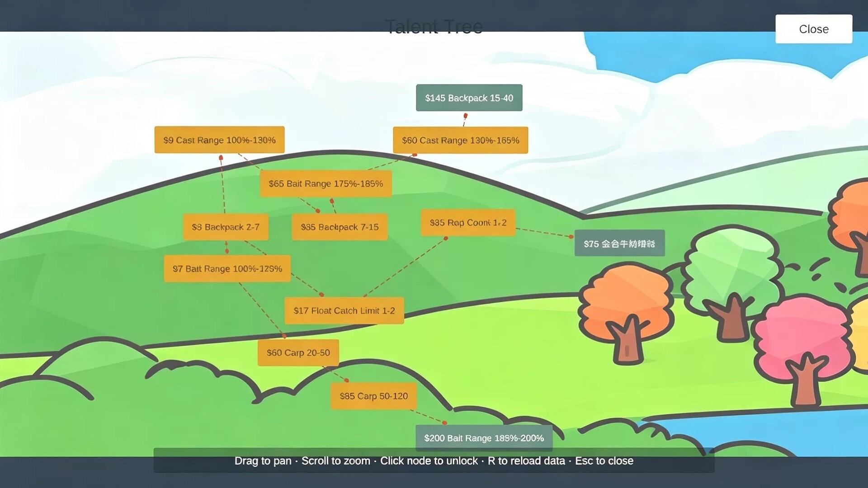Click the $65 Bait Range 175%-185% node
The width and height of the screenshot is (868, 488).
pos(325,183)
